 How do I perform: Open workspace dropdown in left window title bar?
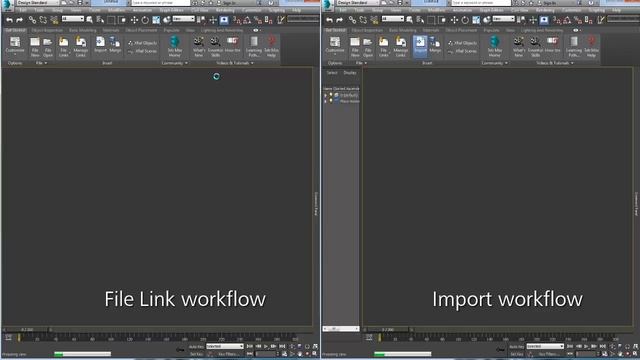pos(38,2)
